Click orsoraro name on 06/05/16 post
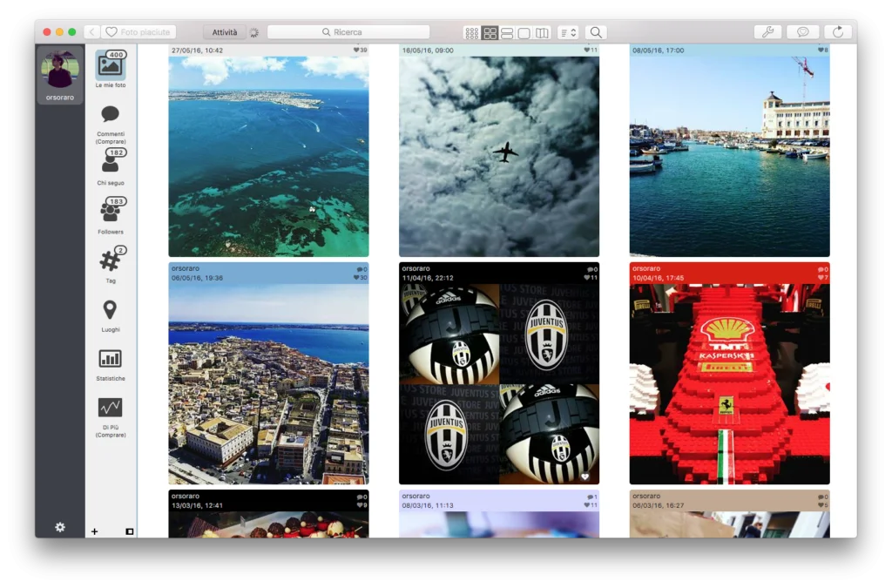 click(186, 268)
